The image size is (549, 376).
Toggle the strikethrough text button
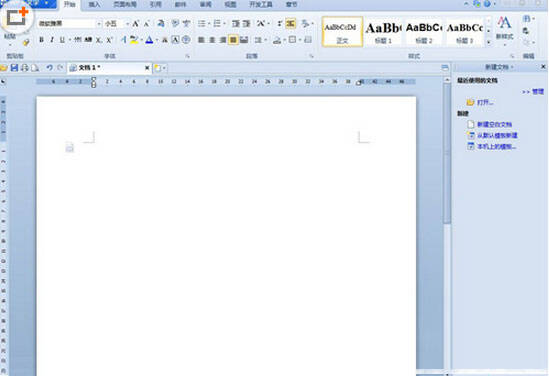tap(77, 40)
